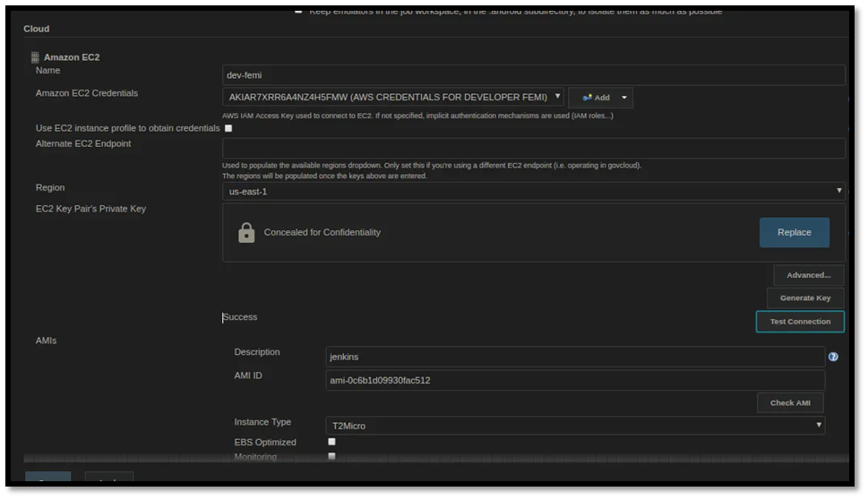The width and height of the screenshot is (868, 500).
Task: Open the Amazon EC2 Credentials dropdown
Action: coord(392,98)
